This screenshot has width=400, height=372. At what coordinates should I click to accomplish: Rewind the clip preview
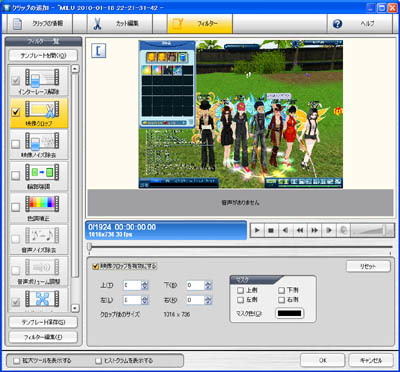300,230
